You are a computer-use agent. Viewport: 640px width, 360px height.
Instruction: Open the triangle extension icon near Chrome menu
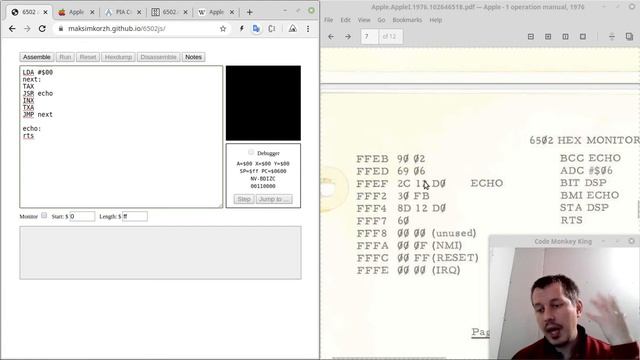point(293,29)
